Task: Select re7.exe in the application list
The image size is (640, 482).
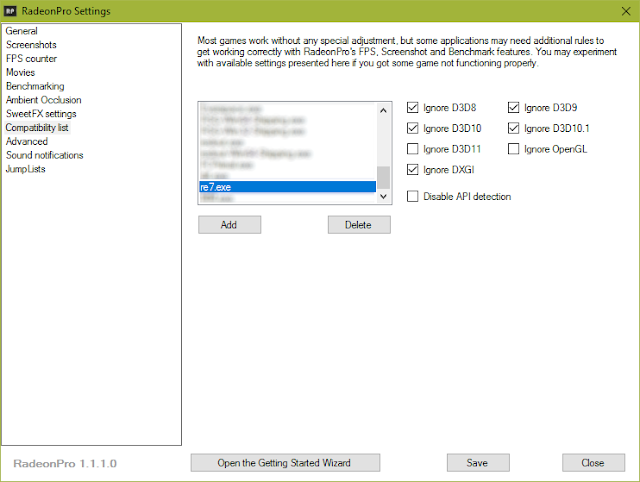Action: click(x=287, y=187)
